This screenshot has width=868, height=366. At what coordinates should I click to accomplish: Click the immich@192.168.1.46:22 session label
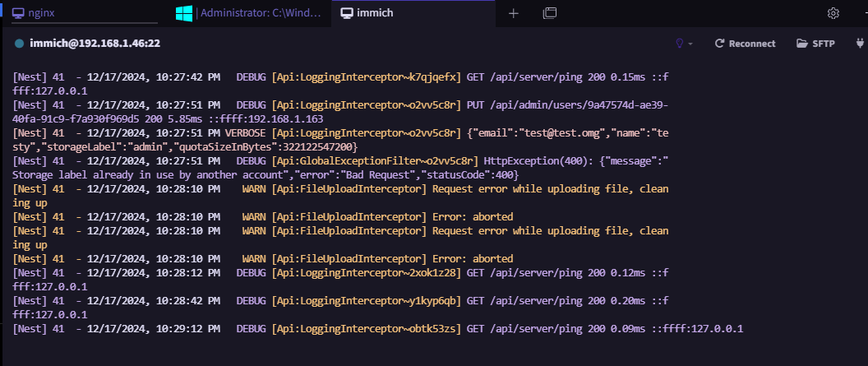pyautogui.click(x=94, y=43)
